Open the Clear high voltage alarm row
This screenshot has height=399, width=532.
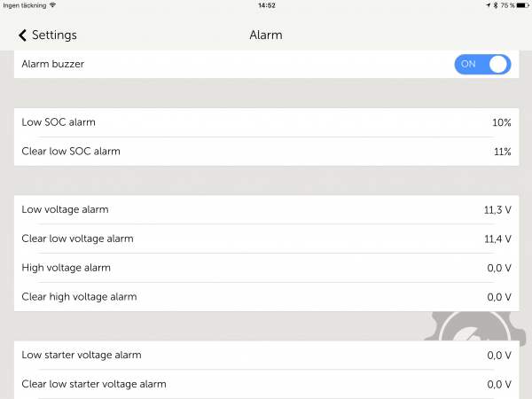coord(266,297)
